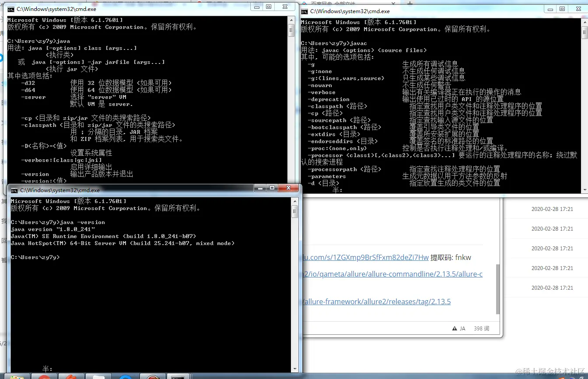The image size is (588, 379).
Task: Click the warning triangle icon in editor status bar
Action: [455, 328]
